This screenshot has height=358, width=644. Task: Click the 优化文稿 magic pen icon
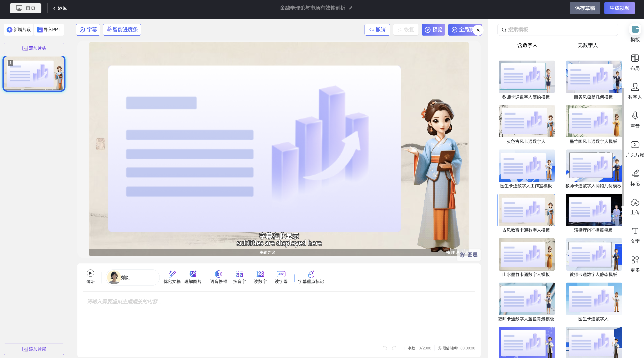pyautogui.click(x=172, y=274)
